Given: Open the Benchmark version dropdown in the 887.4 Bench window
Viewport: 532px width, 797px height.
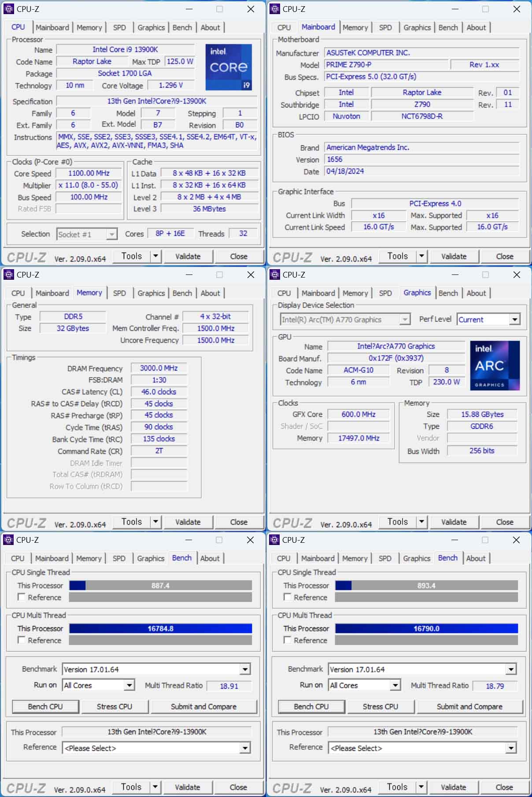Looking at the screenshot, I should [x=245, y=669].
